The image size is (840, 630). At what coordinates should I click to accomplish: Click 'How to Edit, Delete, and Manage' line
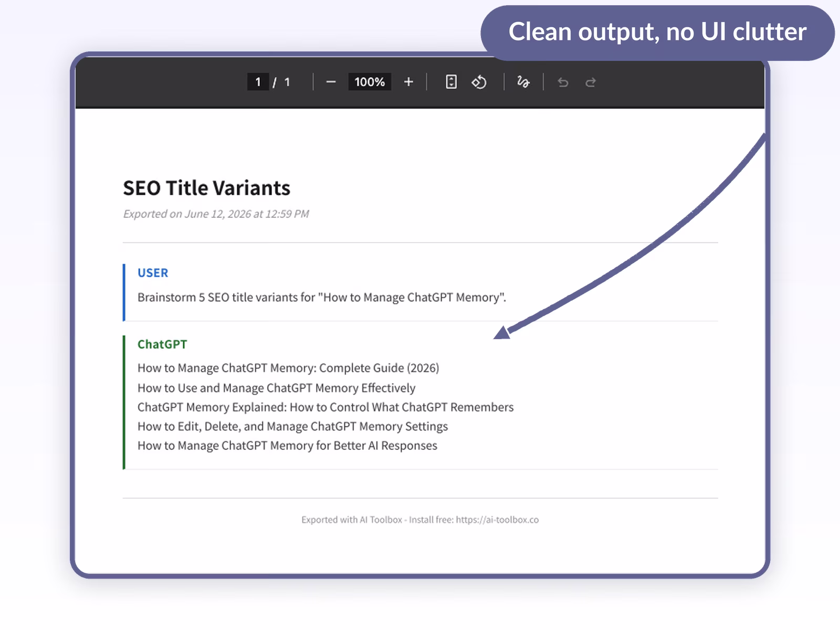pyautogui.click(x=292, y=426)
